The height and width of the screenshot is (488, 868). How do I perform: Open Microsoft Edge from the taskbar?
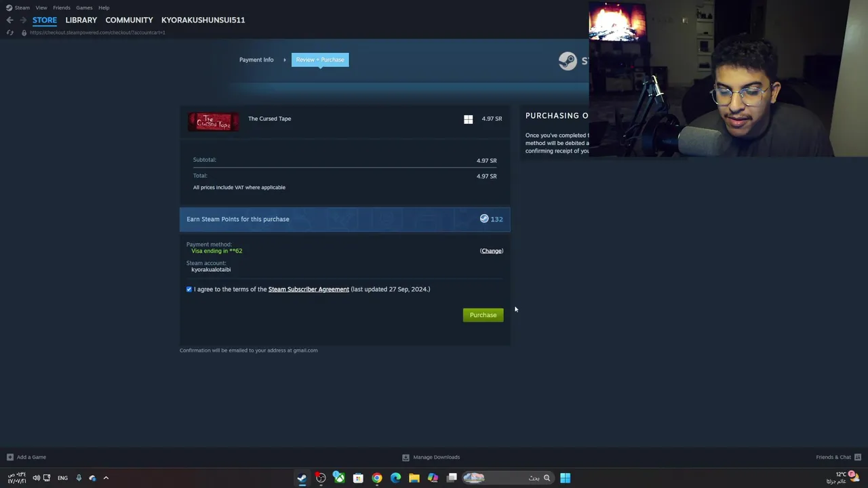(395, 478)
